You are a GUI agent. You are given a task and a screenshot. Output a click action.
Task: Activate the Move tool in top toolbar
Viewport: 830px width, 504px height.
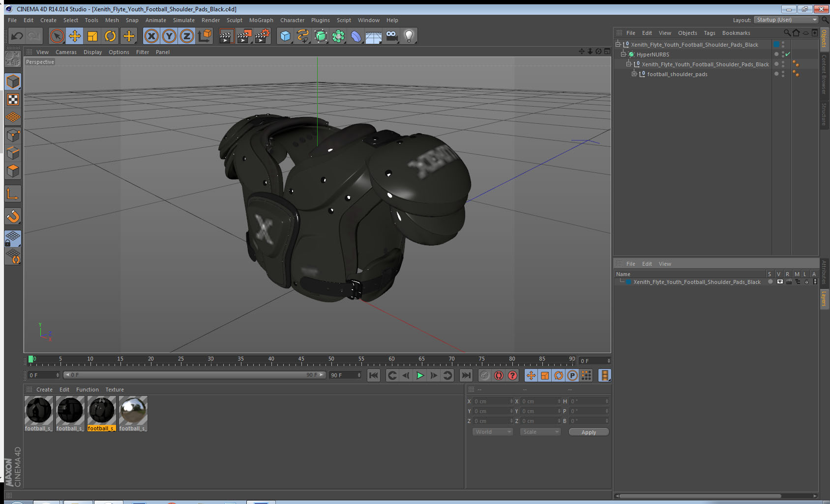(x=75, y=36)
